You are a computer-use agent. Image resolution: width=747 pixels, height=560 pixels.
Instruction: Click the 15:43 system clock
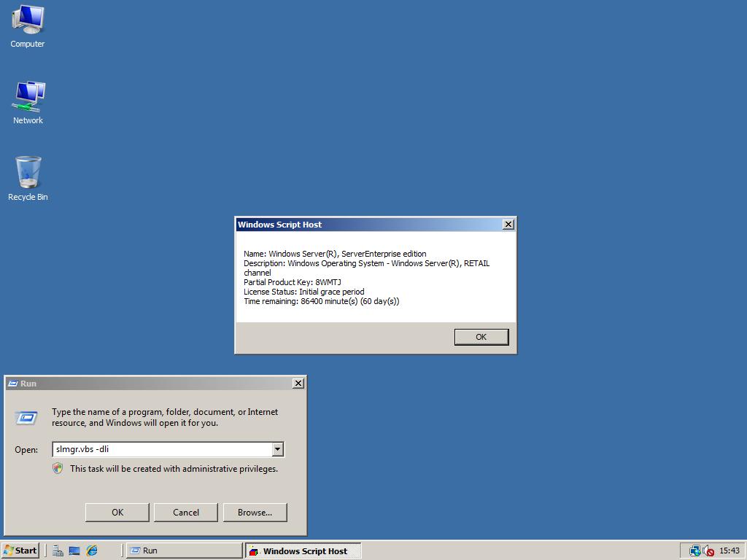point(729,551)
